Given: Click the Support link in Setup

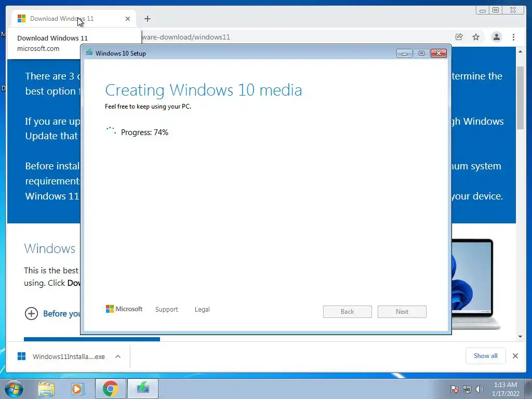Looking at the screenshot, I should pyautogui.click(x=167, y=309).
